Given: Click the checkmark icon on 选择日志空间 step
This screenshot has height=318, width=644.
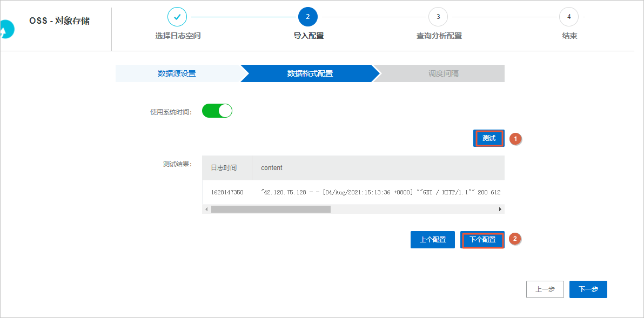Looking at the screenshot, I should pos(177,17).
